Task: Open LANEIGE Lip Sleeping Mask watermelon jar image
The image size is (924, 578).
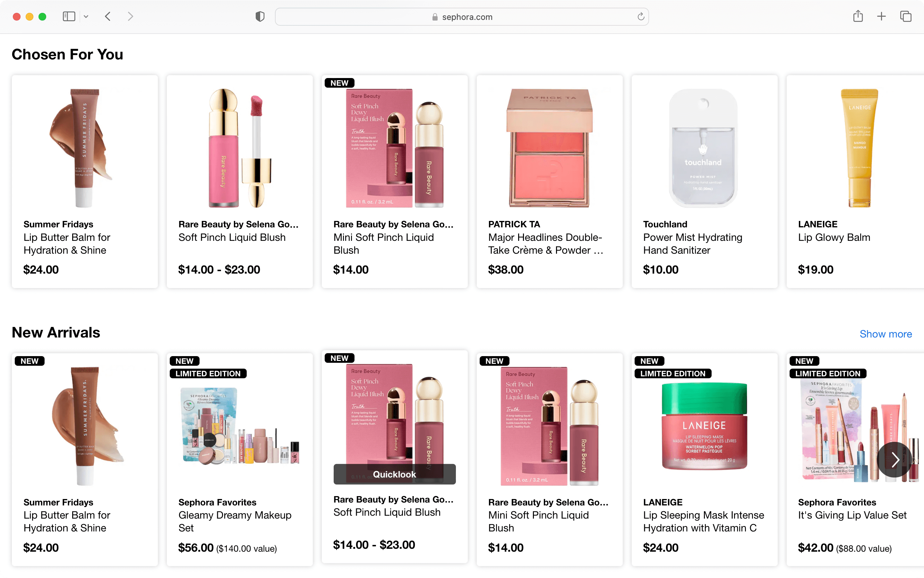Action: [705, 426]
